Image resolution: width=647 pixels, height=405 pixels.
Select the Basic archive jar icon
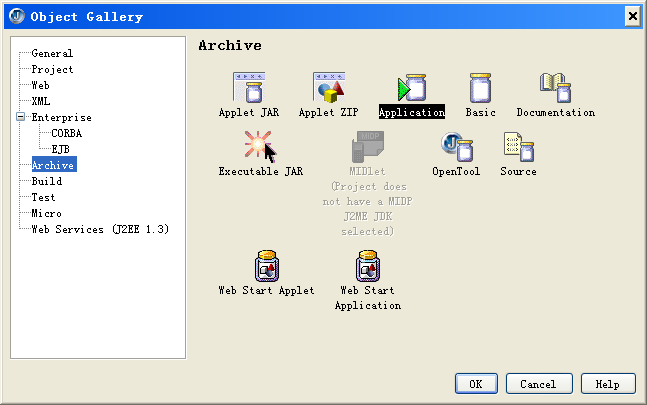480,87
